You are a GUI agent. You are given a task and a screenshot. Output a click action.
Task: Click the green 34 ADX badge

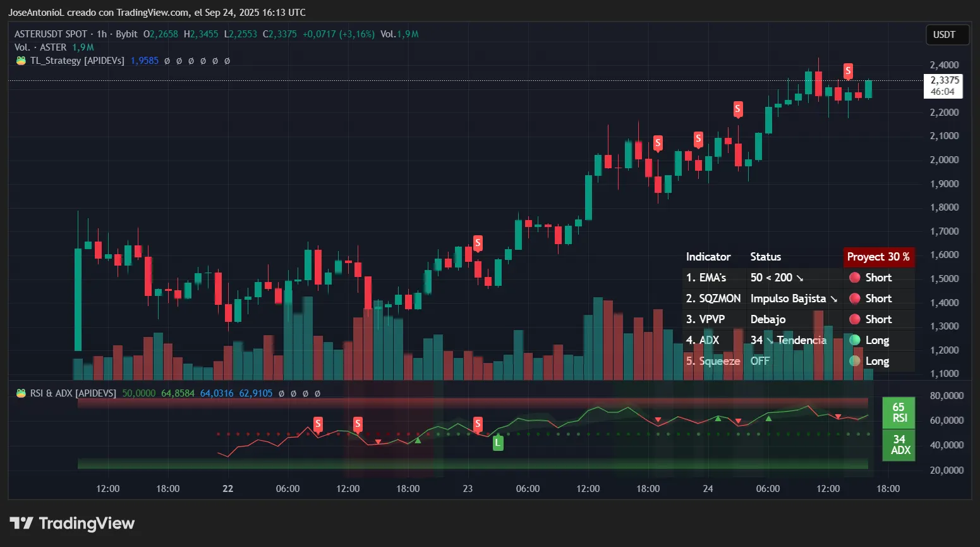[898, 445]
